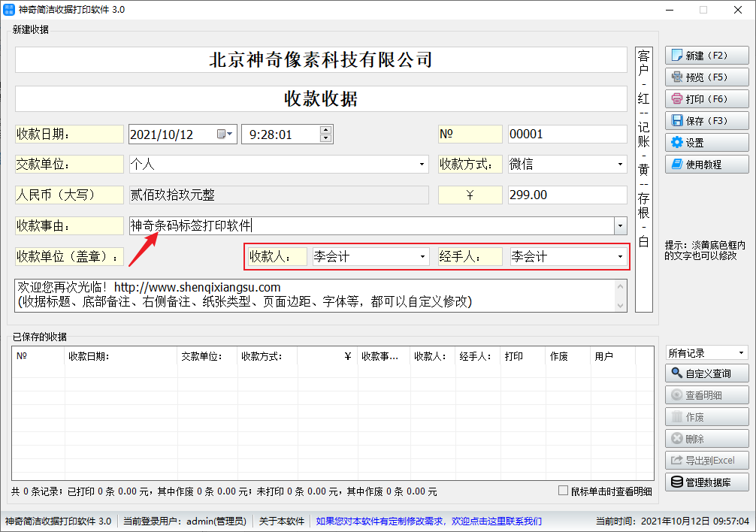Sort by 收款日期 column header
This screenshot has height=532, width=756.
[x=121, y=356]
